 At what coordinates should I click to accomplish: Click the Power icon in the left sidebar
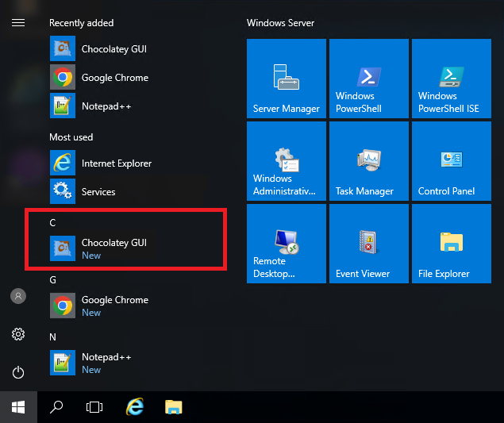[x=18, y=372]
